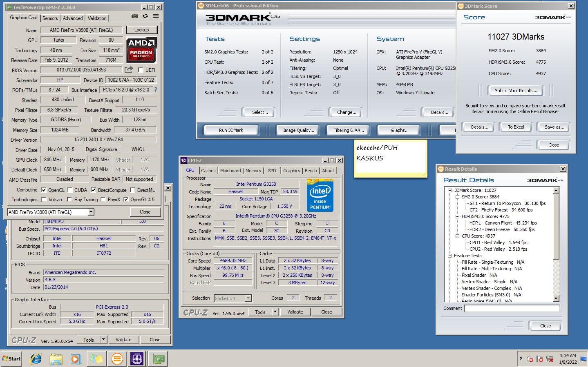
Task: Open the GPU selection dropdown in GPU-Z
Action: point(91,212)
